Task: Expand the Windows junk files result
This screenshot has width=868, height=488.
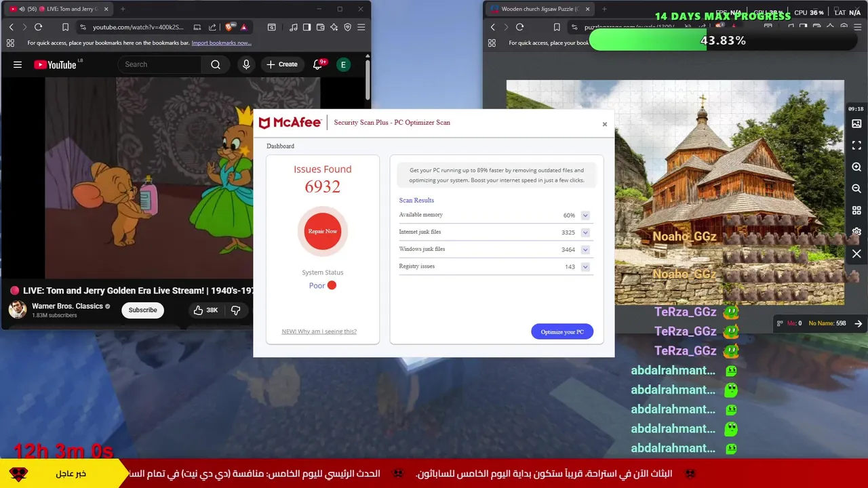Action: (x=585, y=249)
